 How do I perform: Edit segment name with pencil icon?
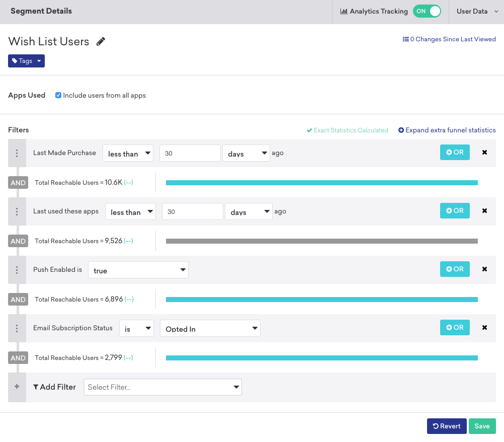point(101,41)
